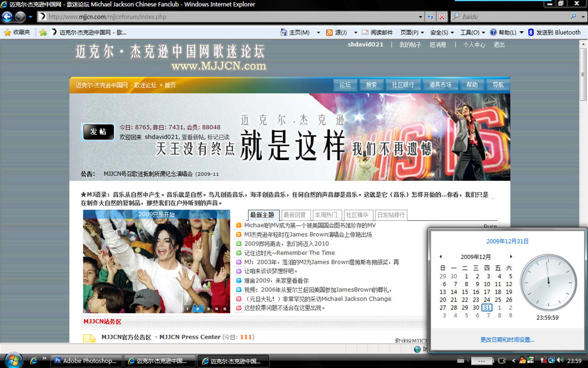This screenshot has width=588, height=368.
Task: Open topic '2009即将离去，我们将迈入2010'
Action: [x=286, y=244]
